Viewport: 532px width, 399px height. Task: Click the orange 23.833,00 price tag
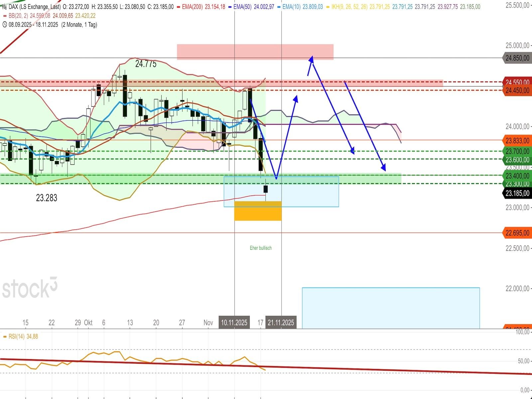click(517, 141)
